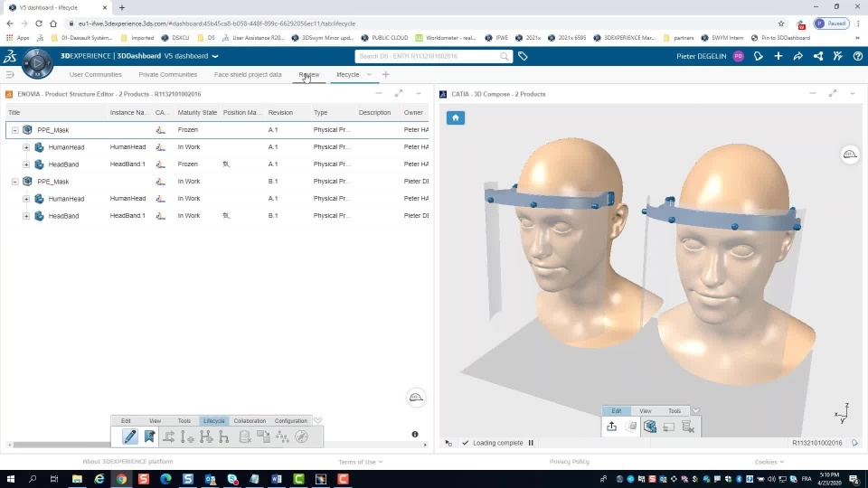The height and width of the screenshot is (488, 868).
Task: Select the View tab in 3D Compose toolbar
Action: click(646, 410)
